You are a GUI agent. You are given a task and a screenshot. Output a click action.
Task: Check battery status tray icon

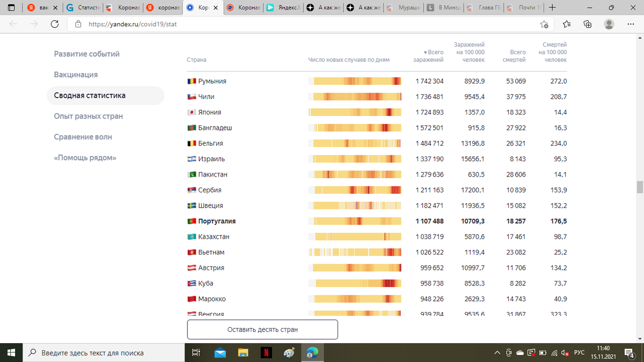(543, 353)
